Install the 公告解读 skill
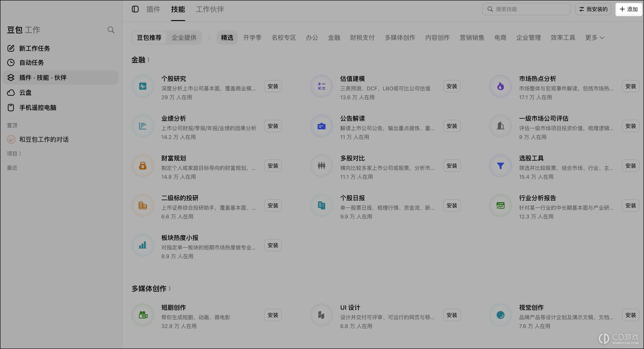Viewport: 644px width, 349px height. (452, 126)
